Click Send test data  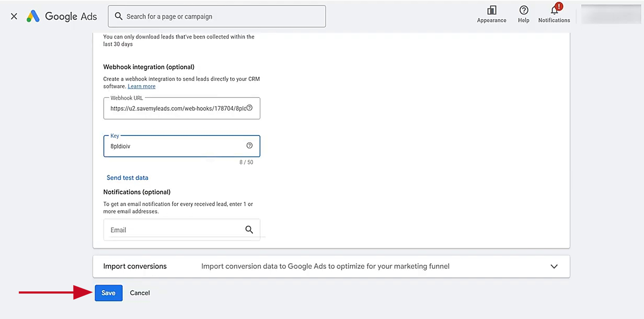pos(127,178)
